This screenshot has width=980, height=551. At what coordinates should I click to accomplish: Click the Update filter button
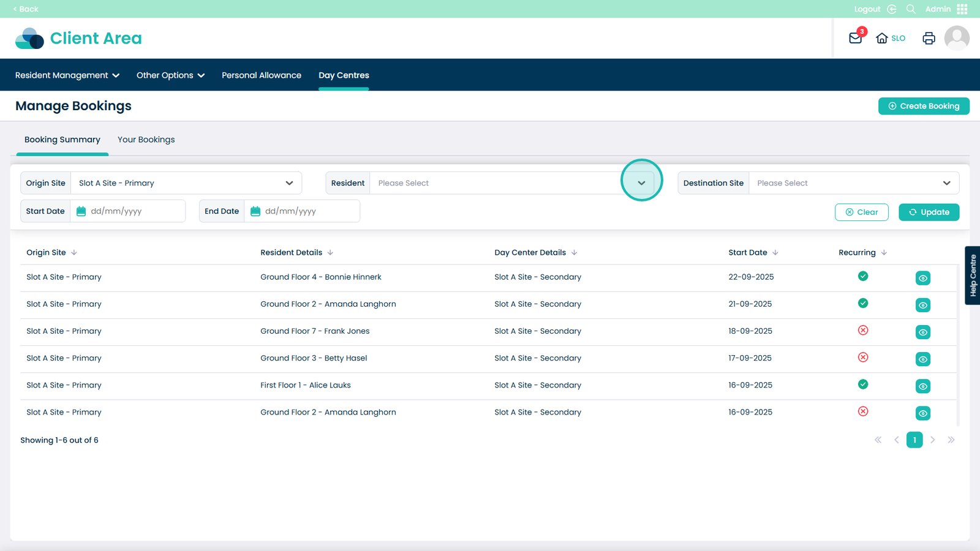coord(929,212)
